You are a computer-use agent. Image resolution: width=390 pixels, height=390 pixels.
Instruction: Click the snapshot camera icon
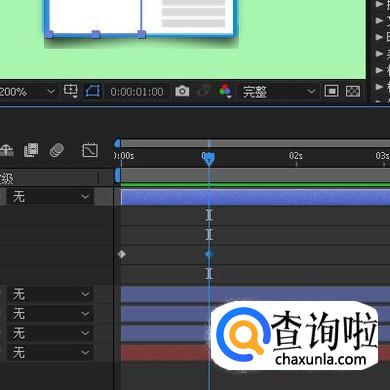pos(182,91)
